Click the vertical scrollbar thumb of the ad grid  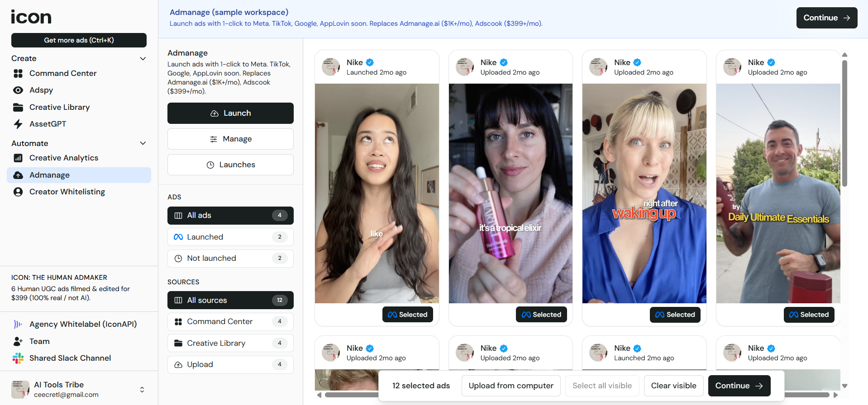[844, 123]
